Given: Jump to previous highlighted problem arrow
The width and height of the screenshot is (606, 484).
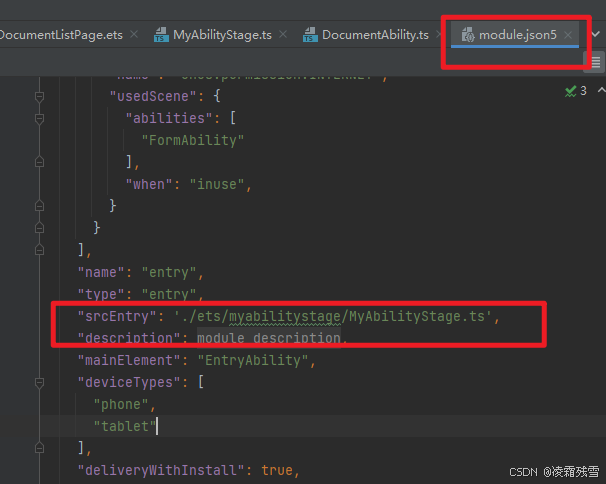Looking at the screenshot, I should [x=601, y=90].
